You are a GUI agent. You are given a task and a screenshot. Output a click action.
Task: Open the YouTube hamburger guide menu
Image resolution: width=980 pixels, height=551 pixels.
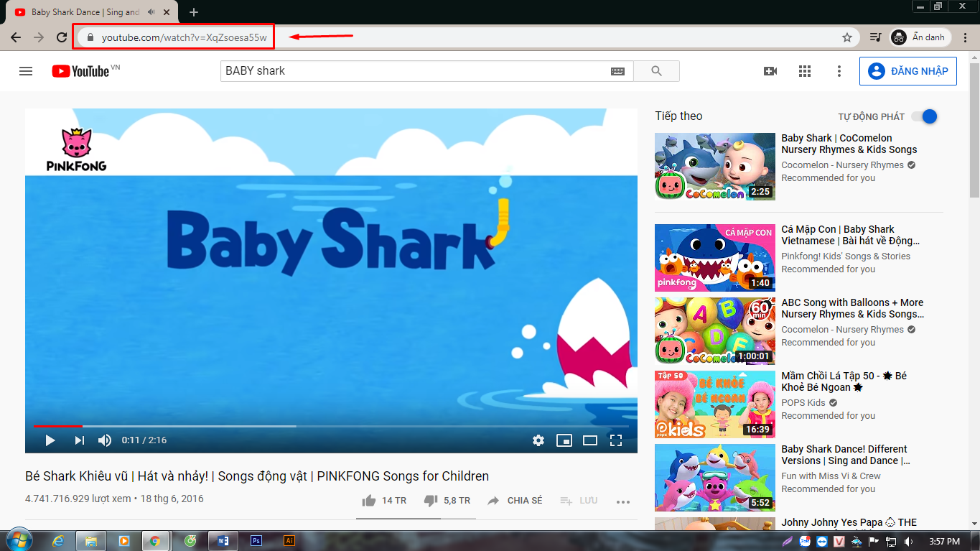pos(26,71)
